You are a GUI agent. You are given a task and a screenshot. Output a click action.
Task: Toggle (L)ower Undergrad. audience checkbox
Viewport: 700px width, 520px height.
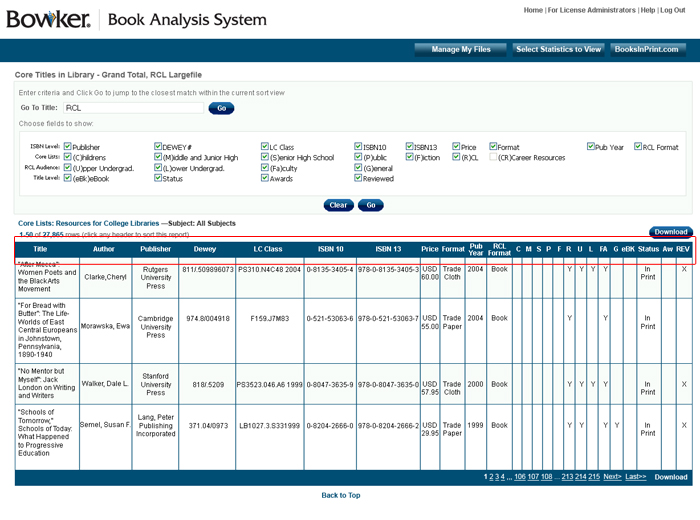(x=158, y=168)
